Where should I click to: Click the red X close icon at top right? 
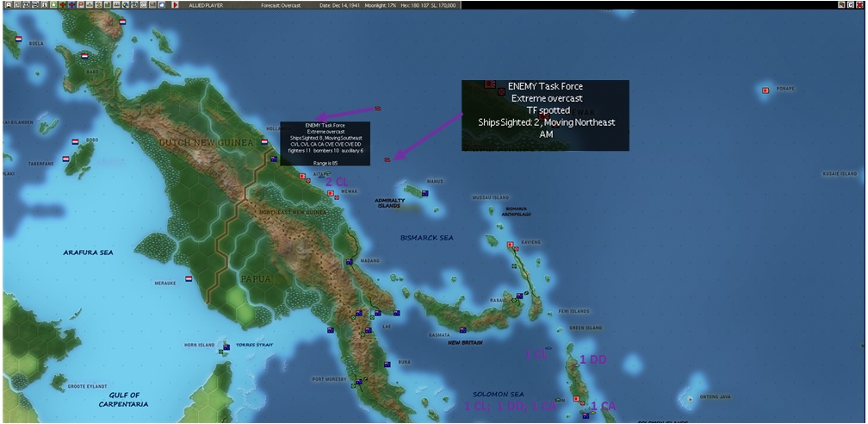[861, 4]
